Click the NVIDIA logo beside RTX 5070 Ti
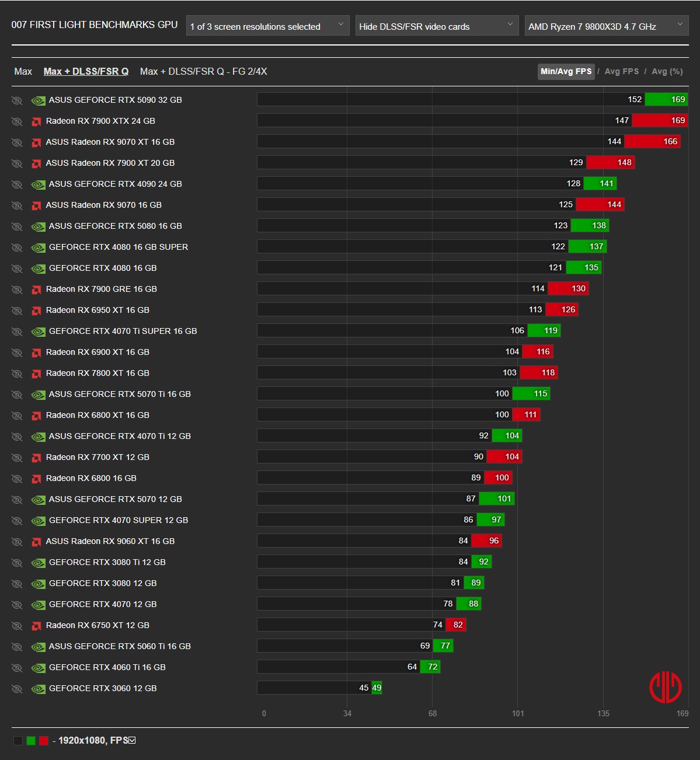This screenshot has height=760, width=700. pos(38,395)
